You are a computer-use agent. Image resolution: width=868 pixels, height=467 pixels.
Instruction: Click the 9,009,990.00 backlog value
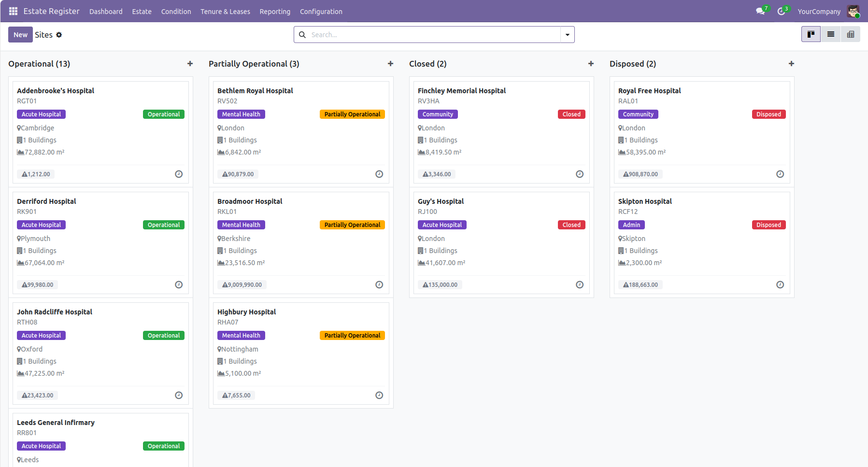click(242, 285)
